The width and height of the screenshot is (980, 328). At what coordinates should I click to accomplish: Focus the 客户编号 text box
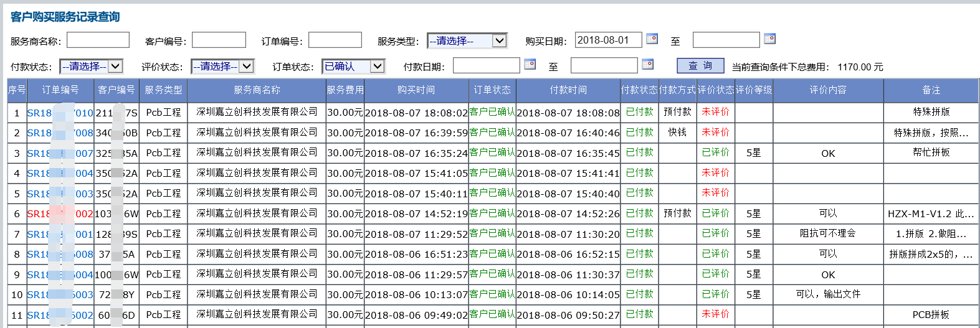tap(219, 40)
